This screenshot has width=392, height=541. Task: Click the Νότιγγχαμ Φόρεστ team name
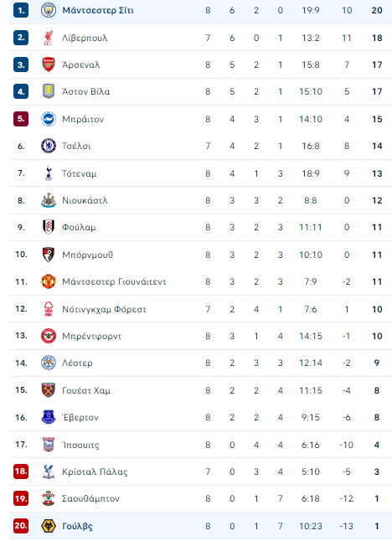(x=104, y=309)
